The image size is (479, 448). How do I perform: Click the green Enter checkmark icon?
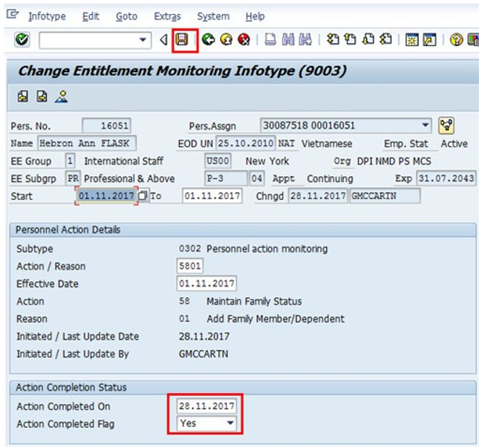click(x=22, y=39)
